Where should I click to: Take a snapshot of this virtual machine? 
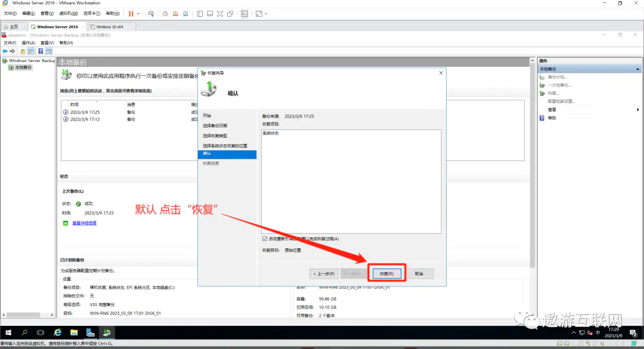165,14
